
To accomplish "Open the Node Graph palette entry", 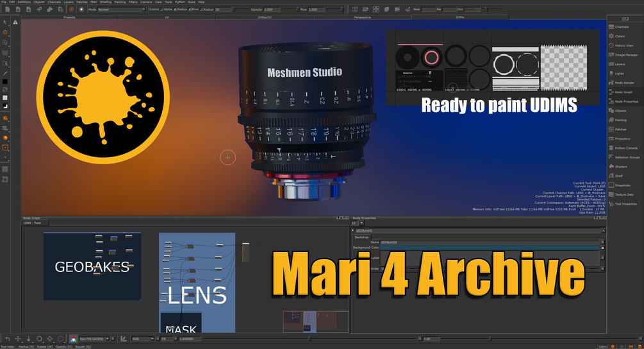I will [x=620, y=92].
